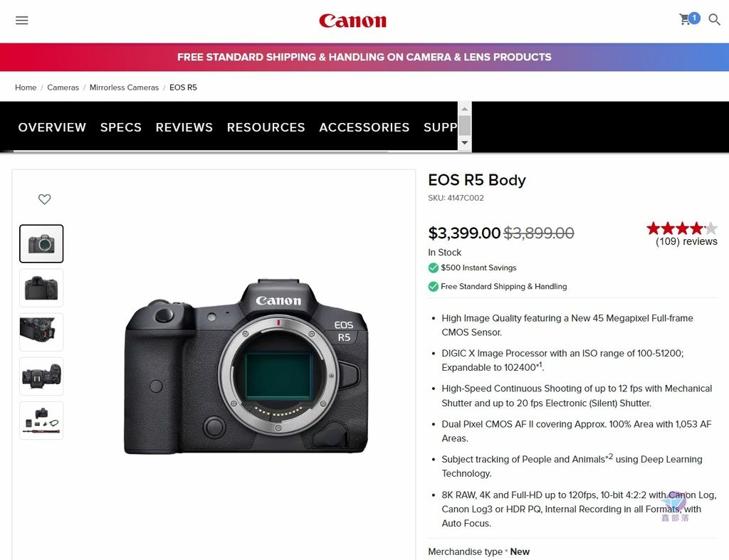Click scrollbar down arrow in nav bar
The height and width of the screenshot is (560, 729).
(x=464, y=143)
